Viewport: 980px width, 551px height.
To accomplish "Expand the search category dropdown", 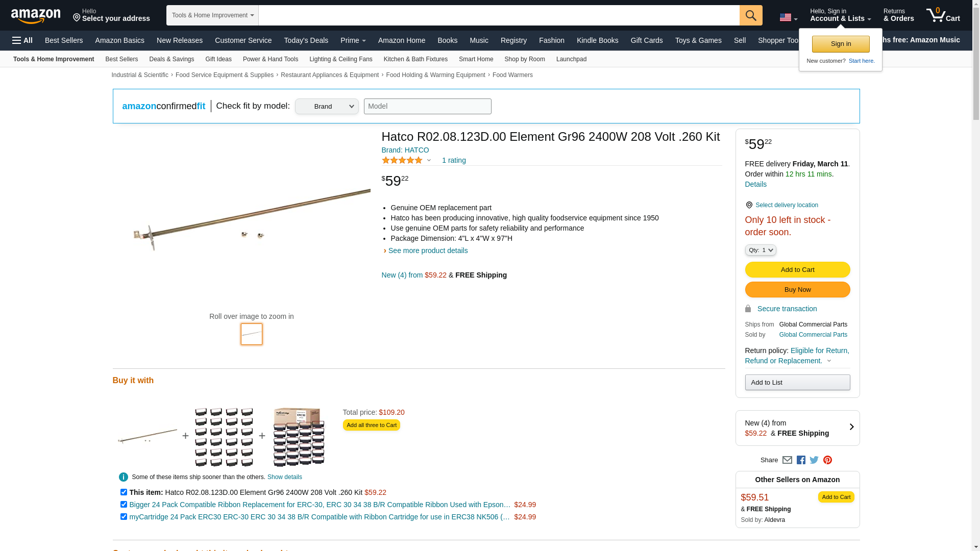I will tap(212, 15).
